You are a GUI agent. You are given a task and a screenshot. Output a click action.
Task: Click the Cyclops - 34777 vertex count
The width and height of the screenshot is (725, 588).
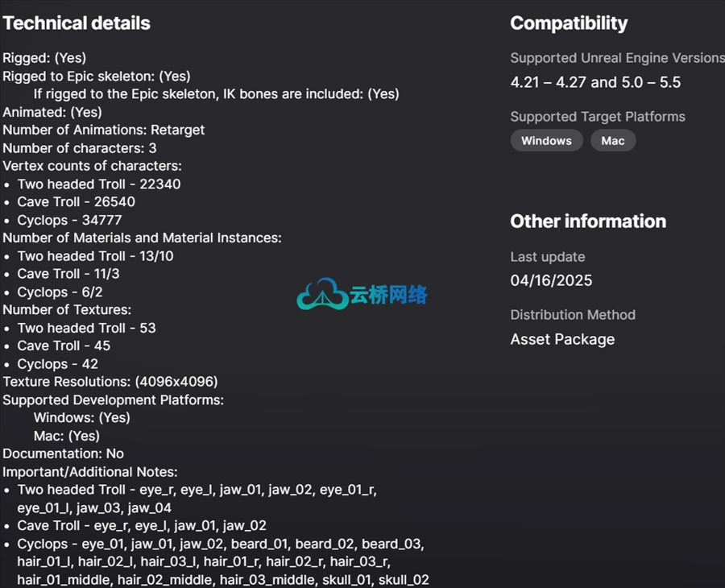click(x=69, y=220)
